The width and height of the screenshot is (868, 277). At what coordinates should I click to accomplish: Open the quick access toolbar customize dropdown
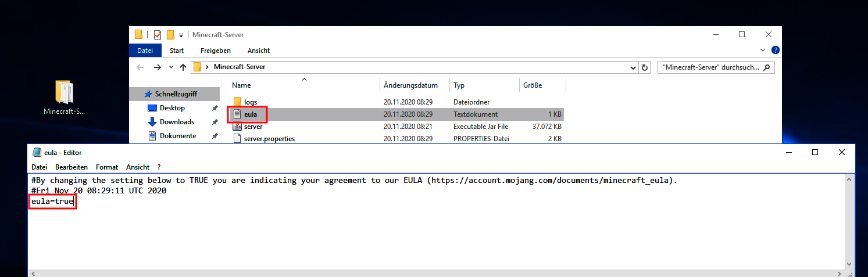(181, 35)
